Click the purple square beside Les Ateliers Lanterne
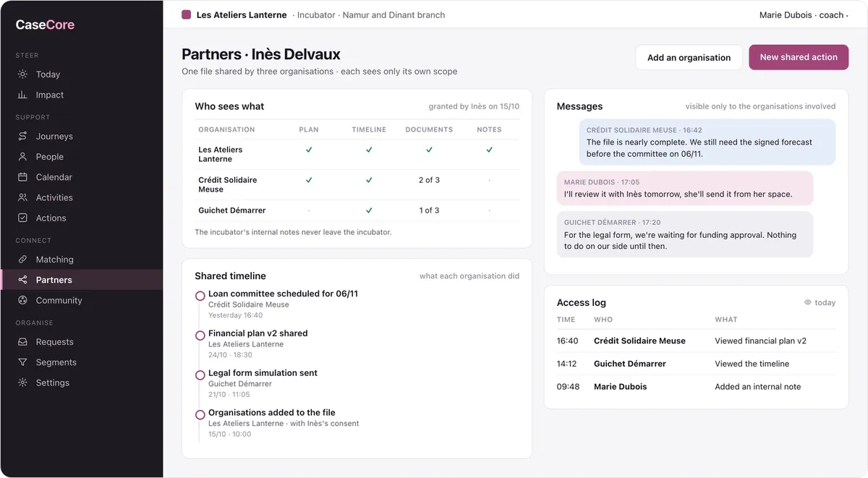Screen dimensions: 868x478 click(186, 14)
